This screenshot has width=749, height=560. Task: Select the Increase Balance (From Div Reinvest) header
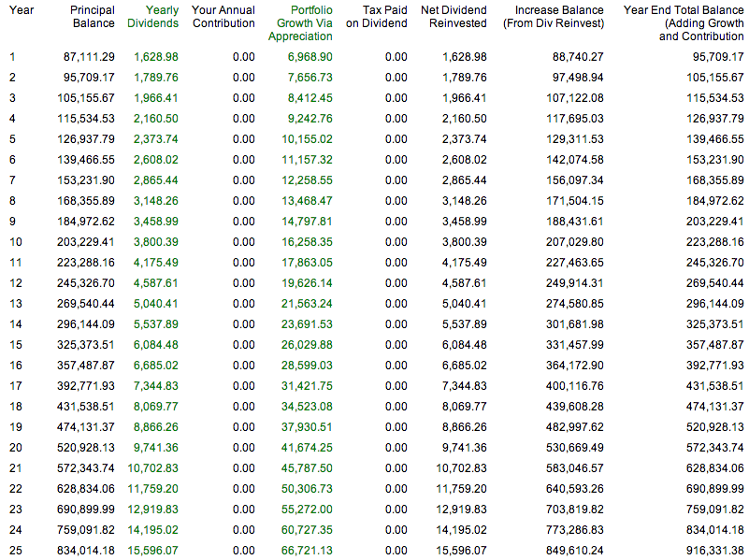pyautogui.click(x=554, y=17)
